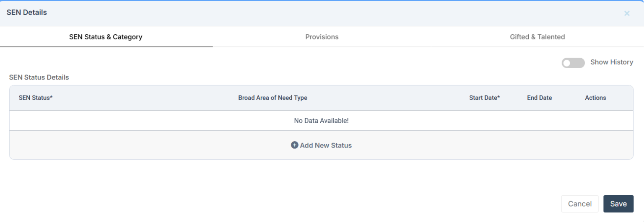Image resolution: width=644 pixels, height=222 pixels.
Task: Click the Show History label text
Action: [x=611, y=62]
